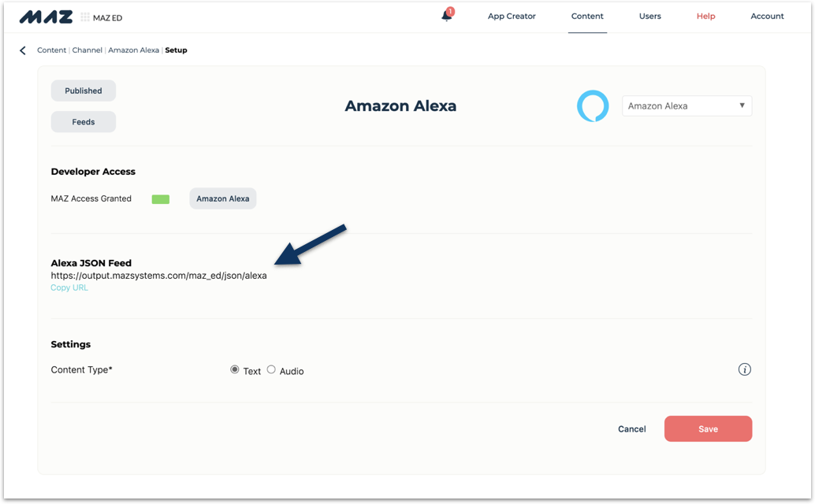Viewport: 815px width, 504px height.
Task: Click the green MAZ Access Granted indicator
Action: click(x=161, y=199)
